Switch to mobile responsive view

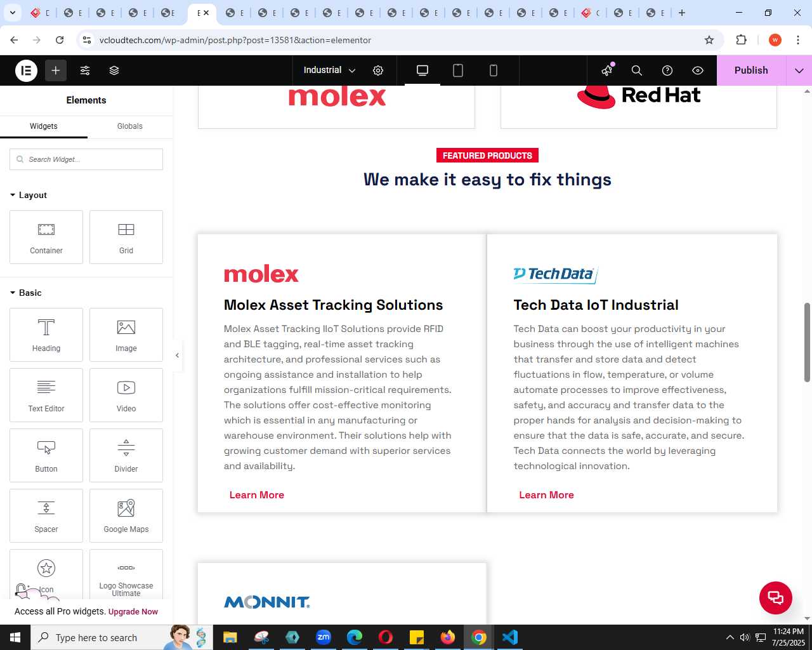(x=494, y=70)
